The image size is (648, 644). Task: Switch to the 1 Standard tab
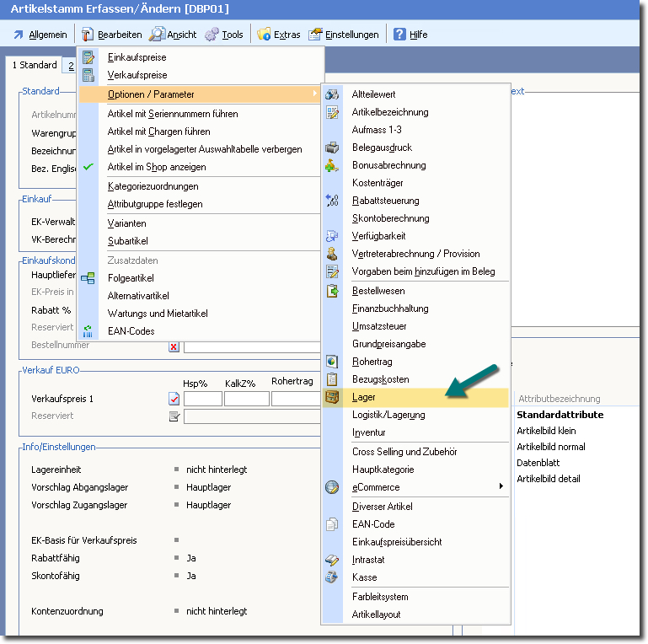[x=35, y=65]
